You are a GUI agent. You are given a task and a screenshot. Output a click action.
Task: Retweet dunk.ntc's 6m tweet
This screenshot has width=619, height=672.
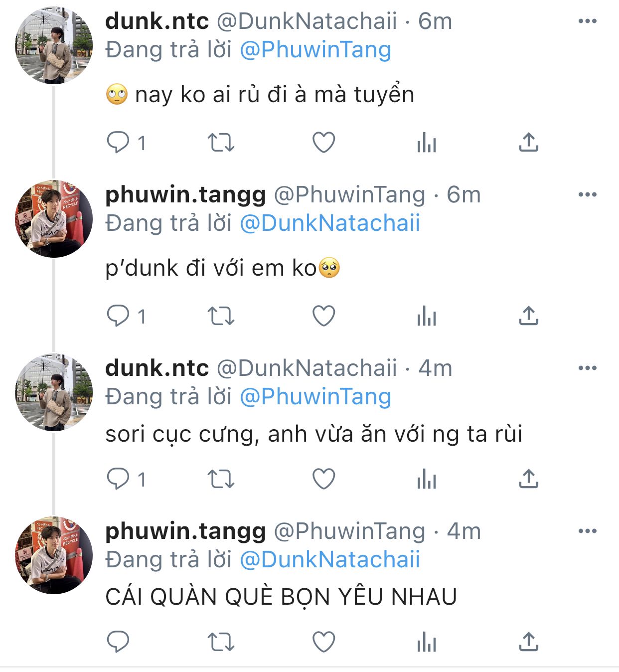pos(221,143)
